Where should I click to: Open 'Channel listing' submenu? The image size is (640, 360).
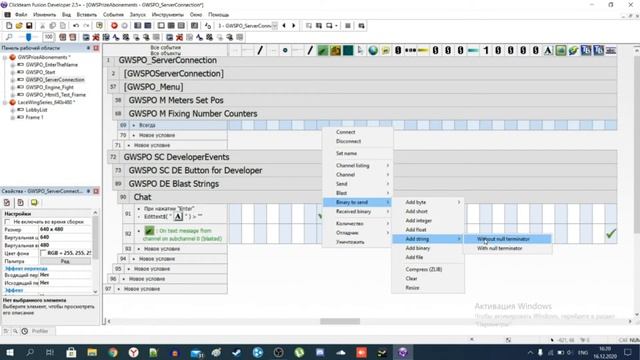358,165
